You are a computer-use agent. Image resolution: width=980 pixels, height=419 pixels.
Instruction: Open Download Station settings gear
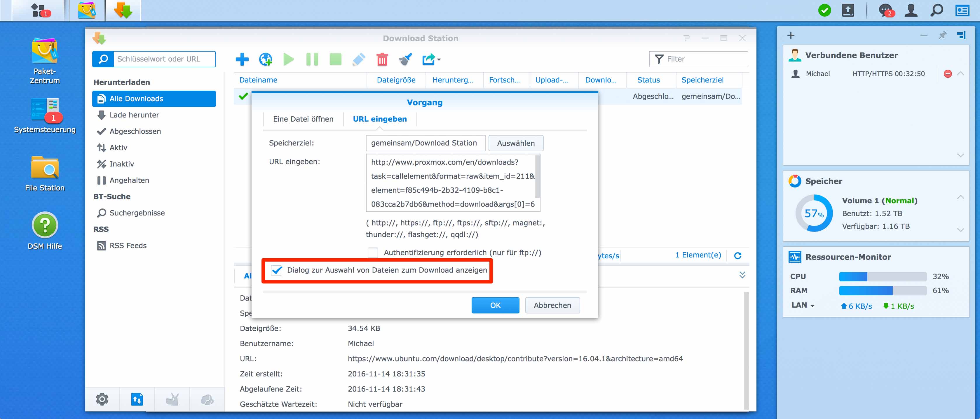102,399
